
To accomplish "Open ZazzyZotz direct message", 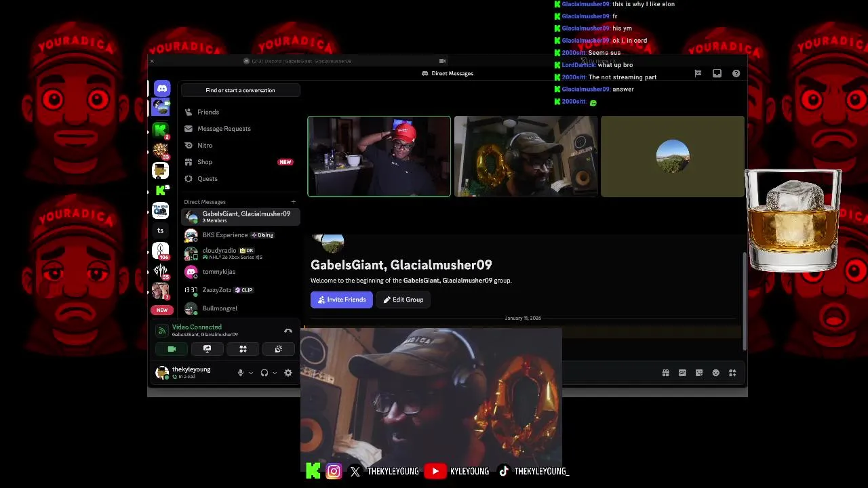I will 241,290.
